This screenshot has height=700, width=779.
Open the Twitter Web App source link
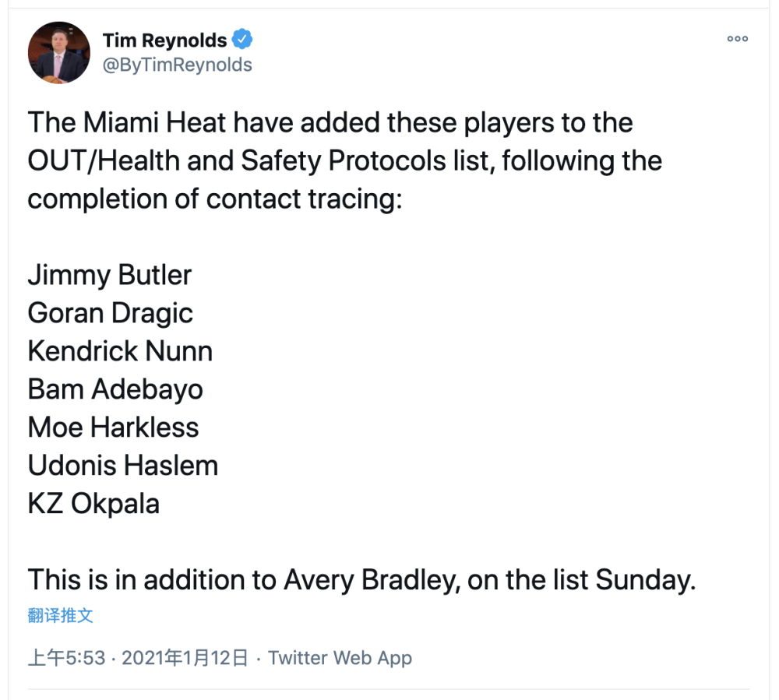pos(340,658)
